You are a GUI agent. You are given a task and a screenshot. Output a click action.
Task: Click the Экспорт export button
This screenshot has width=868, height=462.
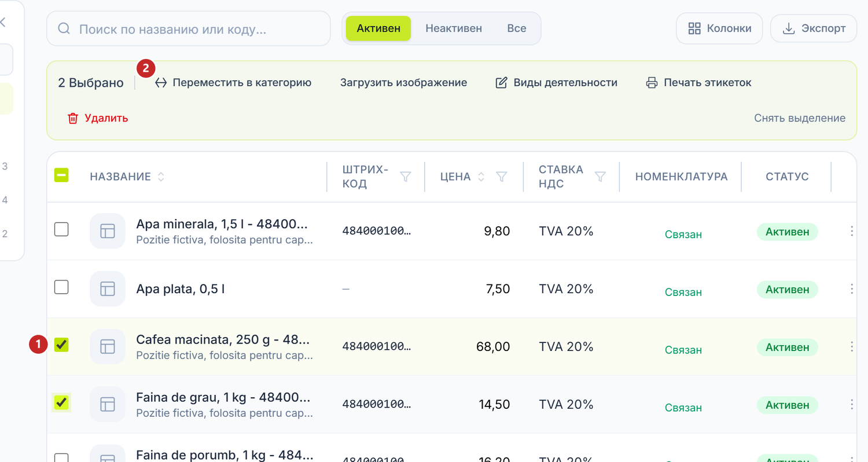[x=814, y=28]
